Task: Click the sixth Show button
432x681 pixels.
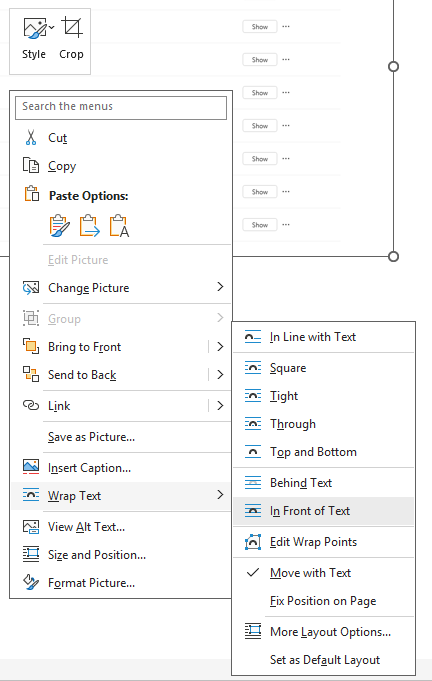Action: point(260,192)
